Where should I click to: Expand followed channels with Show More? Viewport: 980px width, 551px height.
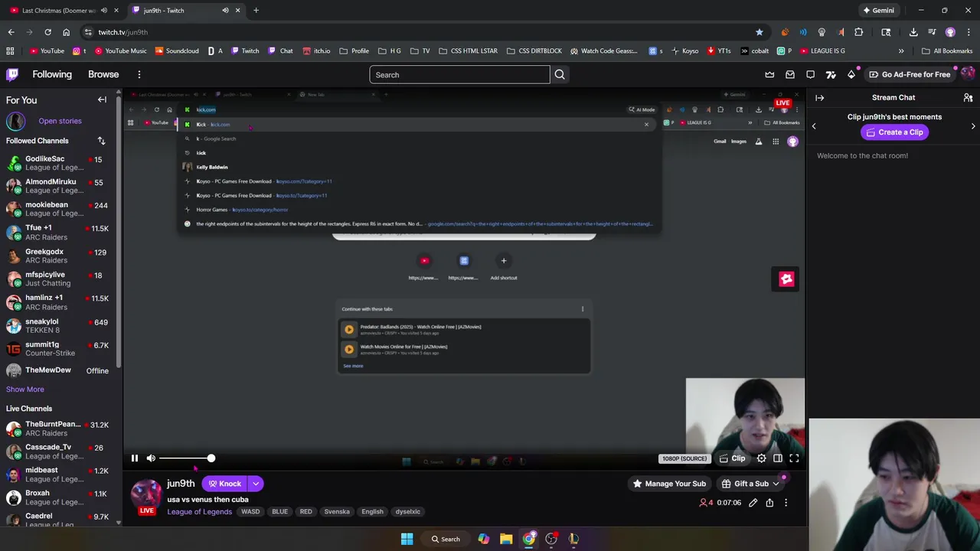pos(25,390)
